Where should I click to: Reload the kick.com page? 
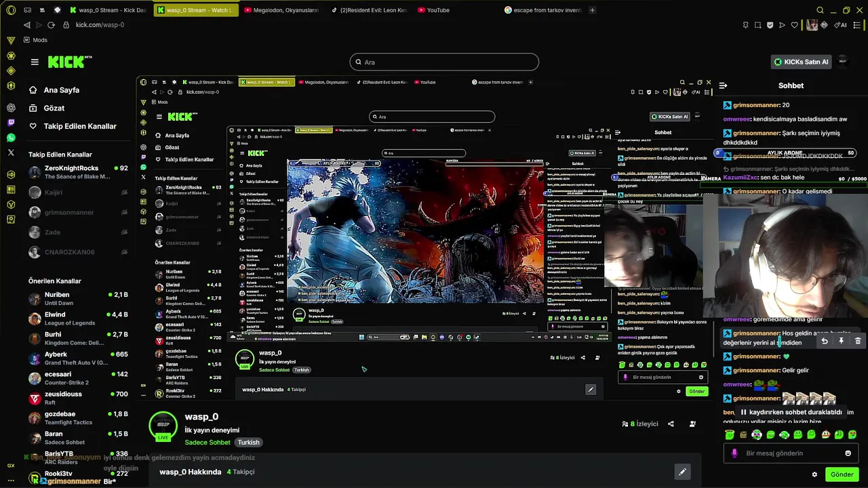click(x=51, y=25)
